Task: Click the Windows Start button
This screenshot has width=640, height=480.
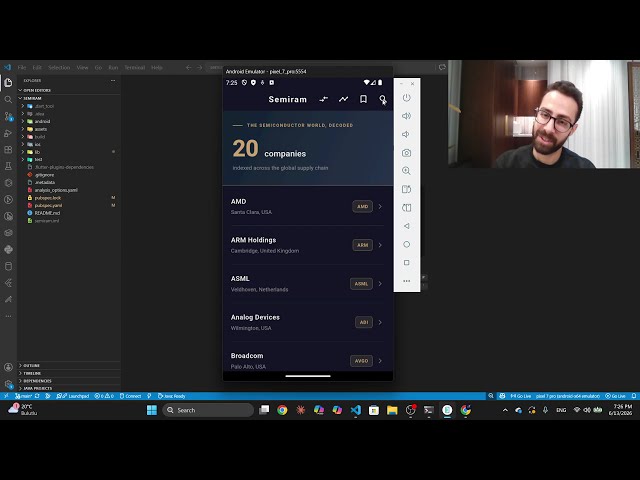Action: pyautogui.click(x=152, y=410)
